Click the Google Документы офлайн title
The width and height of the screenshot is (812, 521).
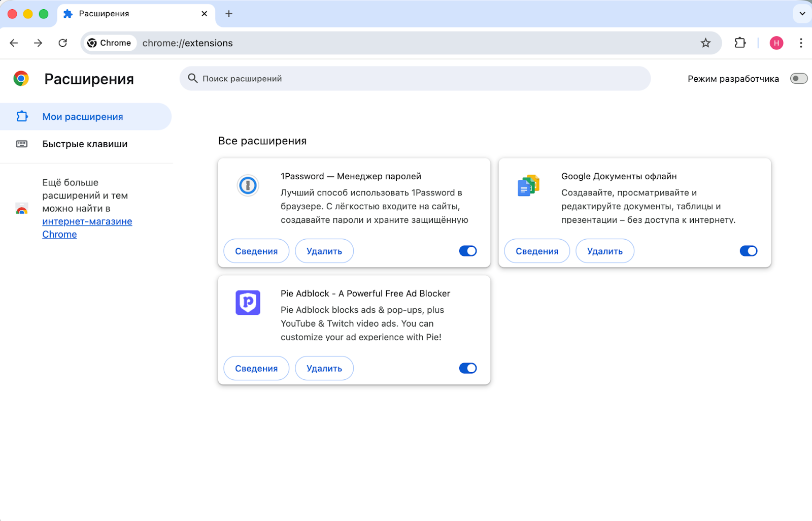click(619, 176)
